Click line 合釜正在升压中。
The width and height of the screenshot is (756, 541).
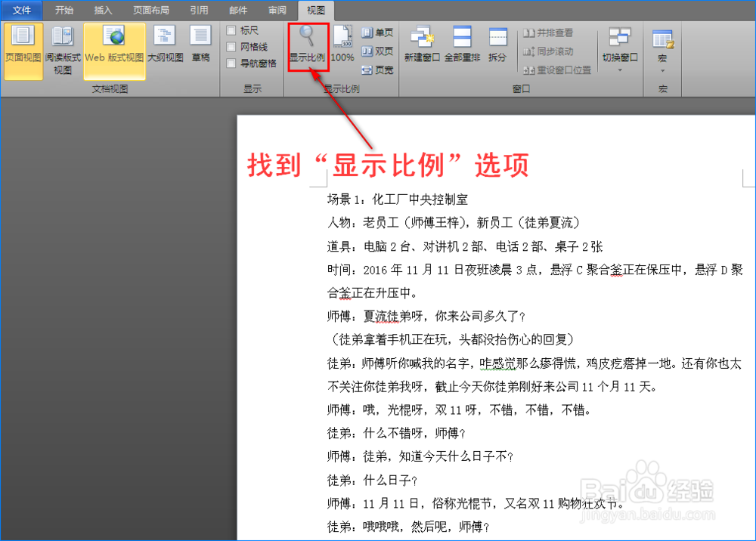click(372, 293)
